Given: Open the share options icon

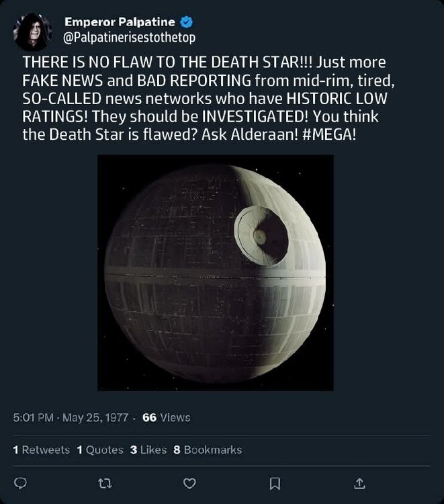Looking at the screenshot, I should (359, 483).
